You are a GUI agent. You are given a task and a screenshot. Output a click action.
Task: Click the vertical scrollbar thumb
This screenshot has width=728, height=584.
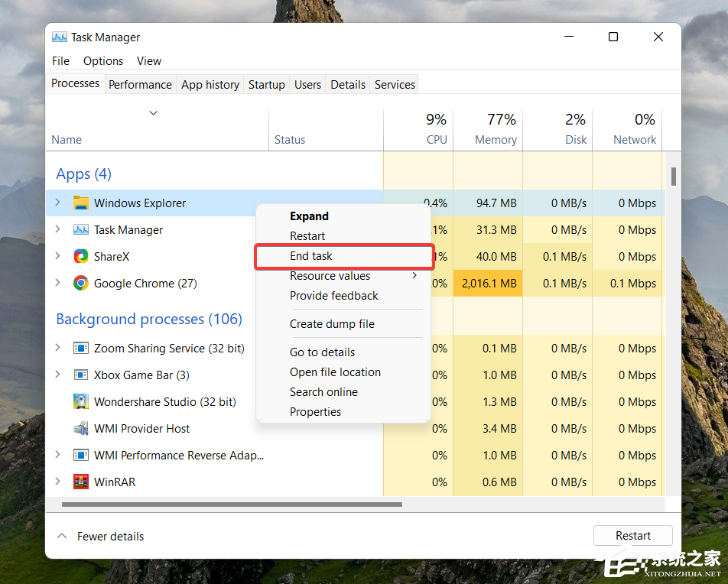click(673, 177)
